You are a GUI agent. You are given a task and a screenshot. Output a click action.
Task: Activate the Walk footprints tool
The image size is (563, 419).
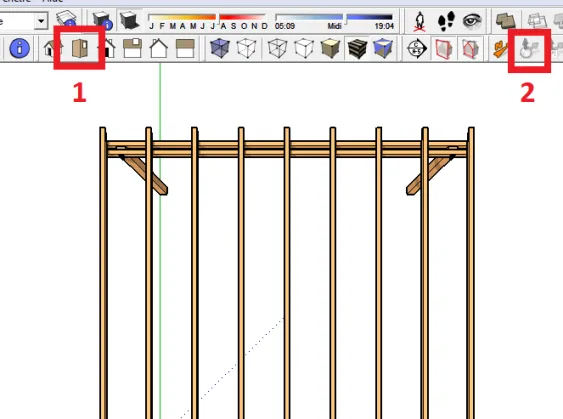(447, 20)
